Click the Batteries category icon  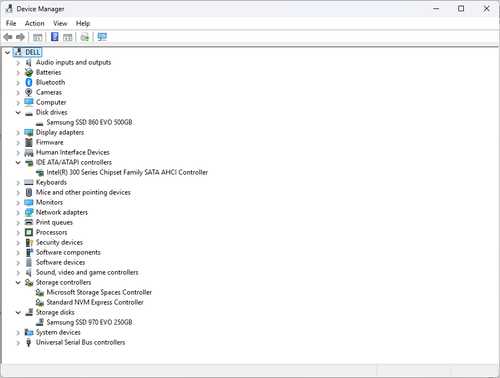coord(29,72)
